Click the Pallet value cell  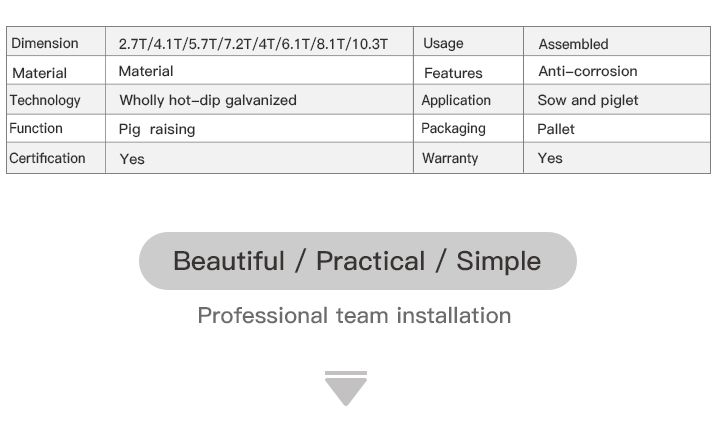pyautogui.click(x=556, y=129)
